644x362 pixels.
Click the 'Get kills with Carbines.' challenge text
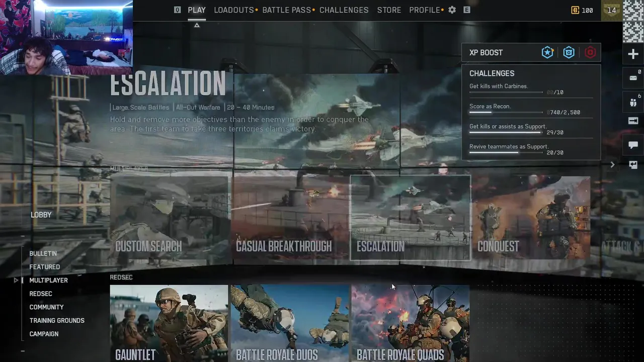(x=499, y=86)
